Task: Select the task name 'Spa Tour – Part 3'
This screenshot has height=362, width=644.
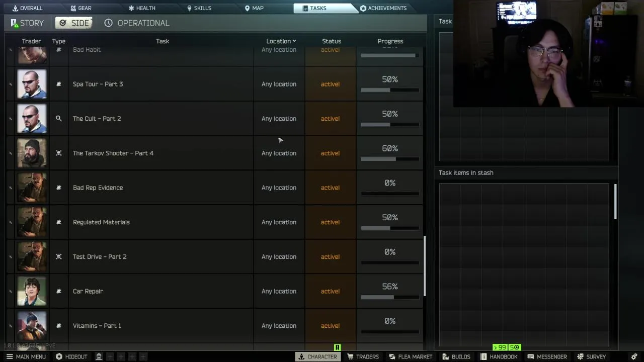Action: [x=98, y=84]
